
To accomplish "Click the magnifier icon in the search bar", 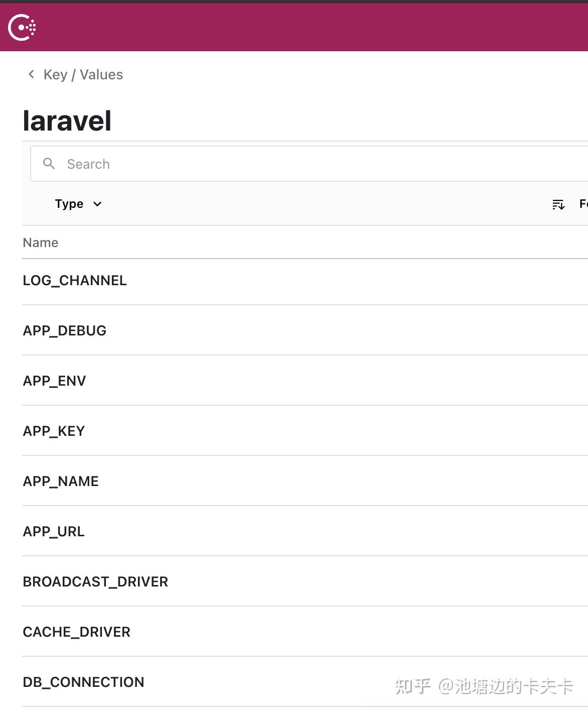I will pyautogui.click(x=49, y=164).
